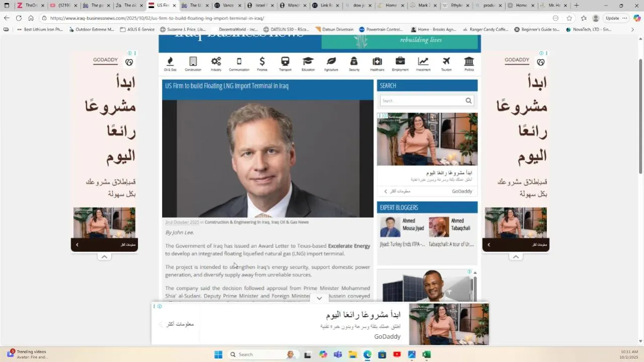Click the taskbar clock and date

[x=629, y=354]
